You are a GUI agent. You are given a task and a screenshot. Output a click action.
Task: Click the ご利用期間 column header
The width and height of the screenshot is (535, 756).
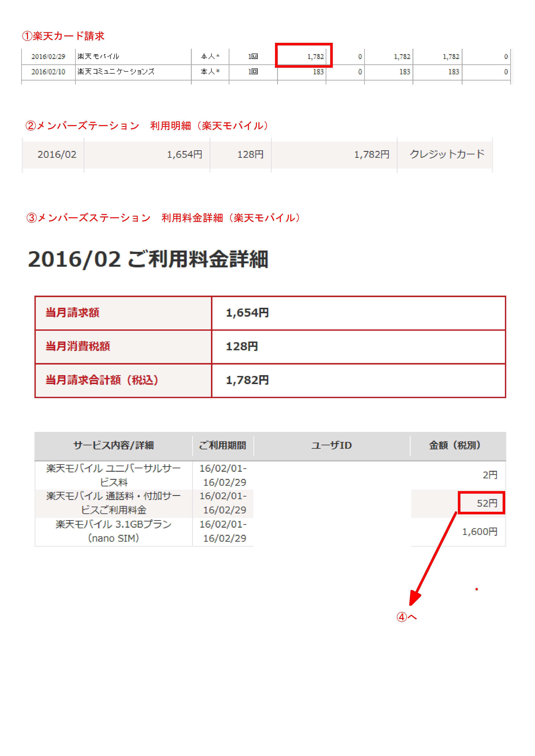[x=223, y=445]
